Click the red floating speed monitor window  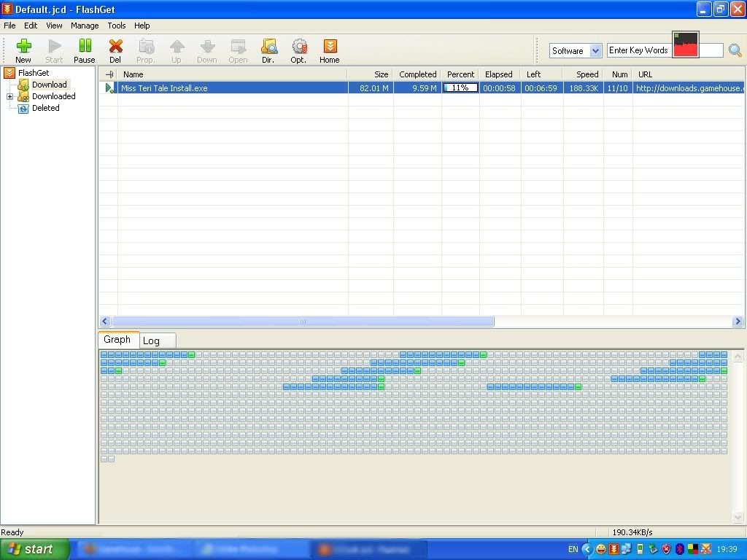click(686, 44)
